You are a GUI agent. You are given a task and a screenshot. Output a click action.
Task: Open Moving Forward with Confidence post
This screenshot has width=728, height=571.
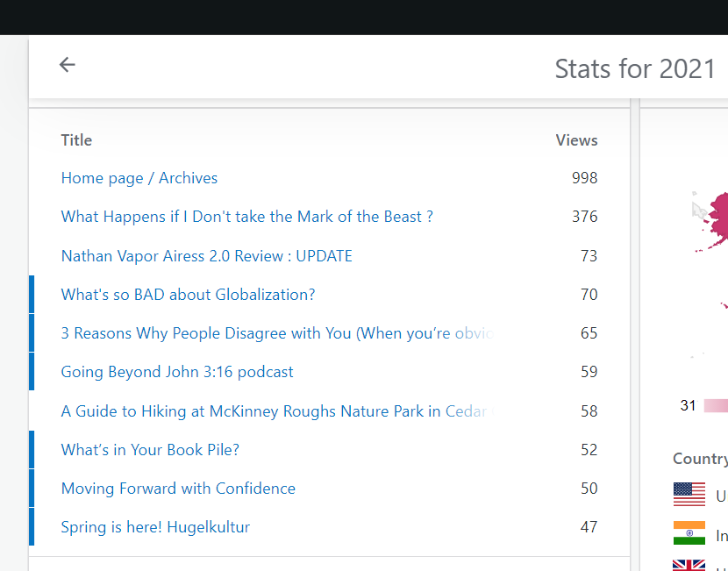coord(178,489)
